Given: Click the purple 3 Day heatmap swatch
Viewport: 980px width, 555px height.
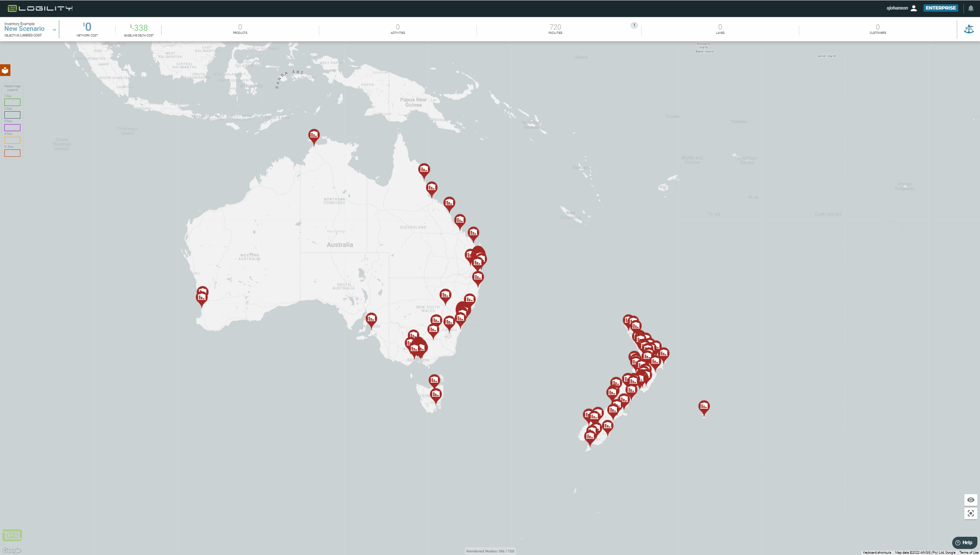Looking at the screenshot, I should (x=12, y=128).
